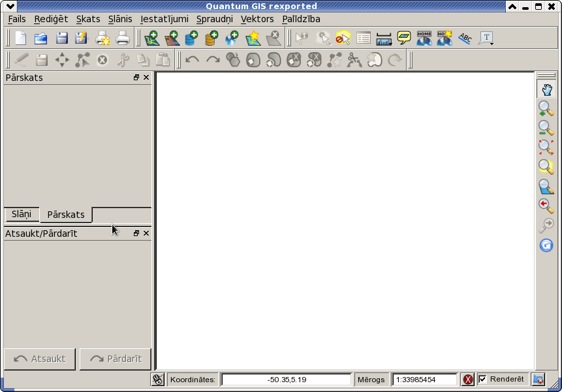Viewport: 562px width, 392px height.
Task: Switch to the Pārskats tab
Action: click(66, 215)
